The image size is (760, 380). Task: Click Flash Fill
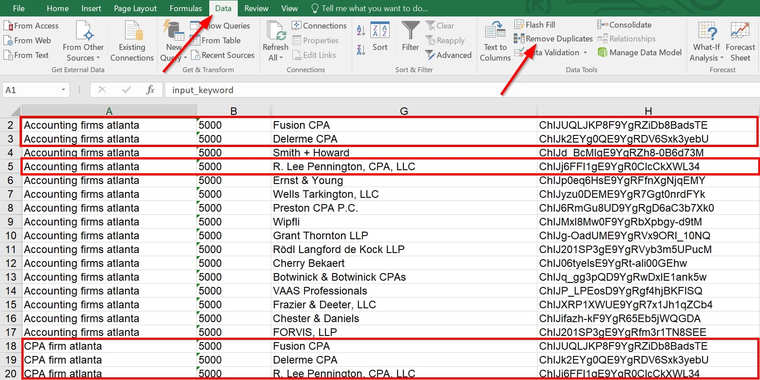(x=535, y=24)
